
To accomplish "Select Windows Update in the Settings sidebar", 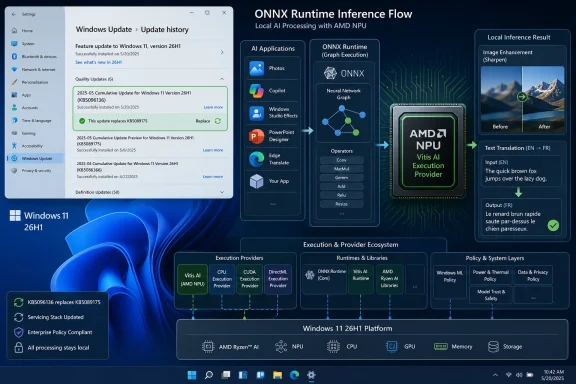I will [35, 158].
